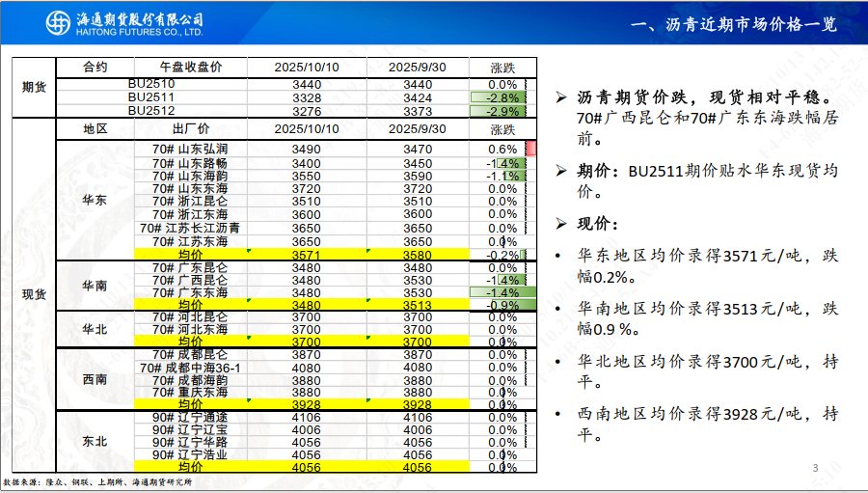Select the yellow 均价 cell showing 3928
The image size is (868, 493).
click(306, 404)
